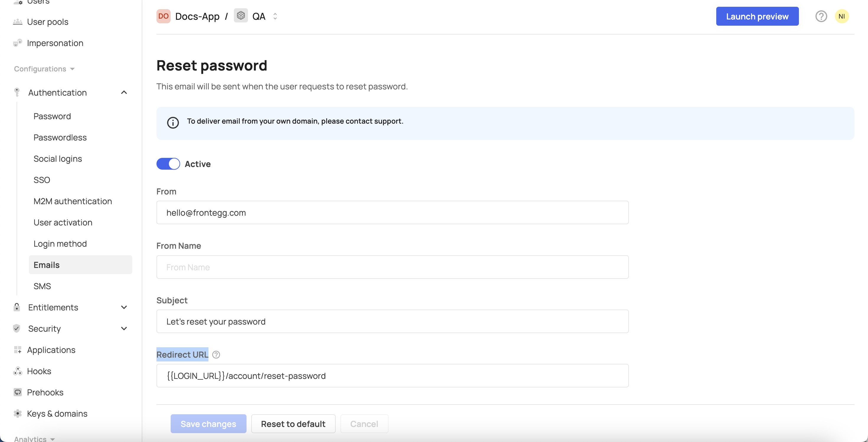Image resolution: width=868 pixels, height=442 pixels.
Task: Select the User pools sidebar icon
Action: click(17, 22)
